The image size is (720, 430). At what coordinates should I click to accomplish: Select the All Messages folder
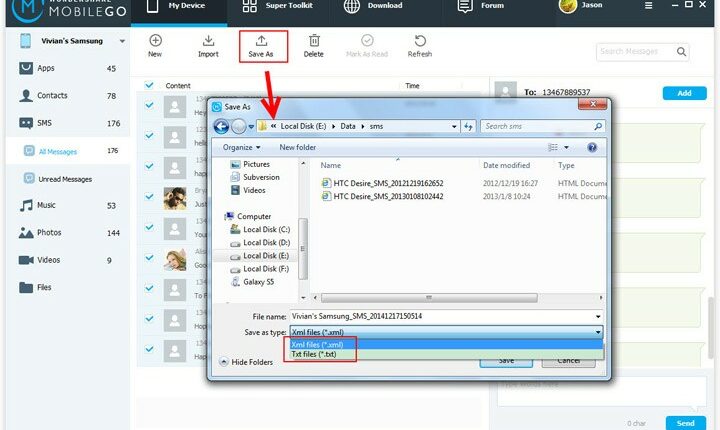(x=58, y=152)
